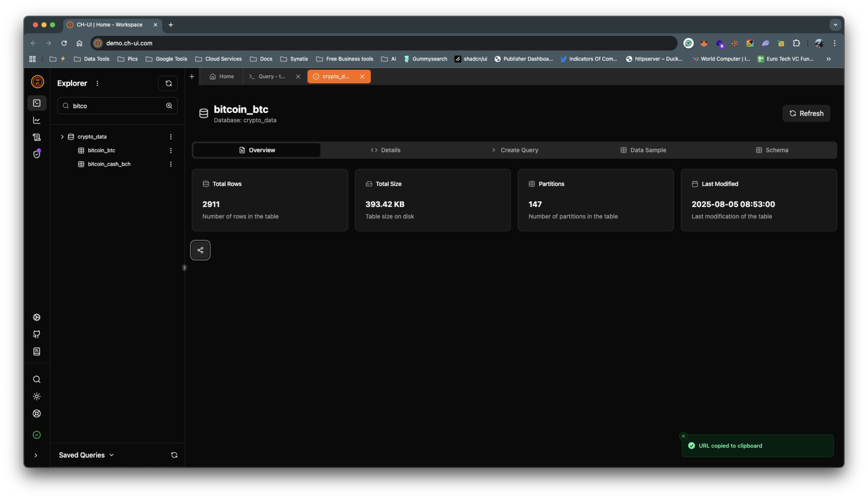The height and width of the screenshot is (499, 868).
Task: Open the Data Sample tab
Action: (x=643, y=150)
